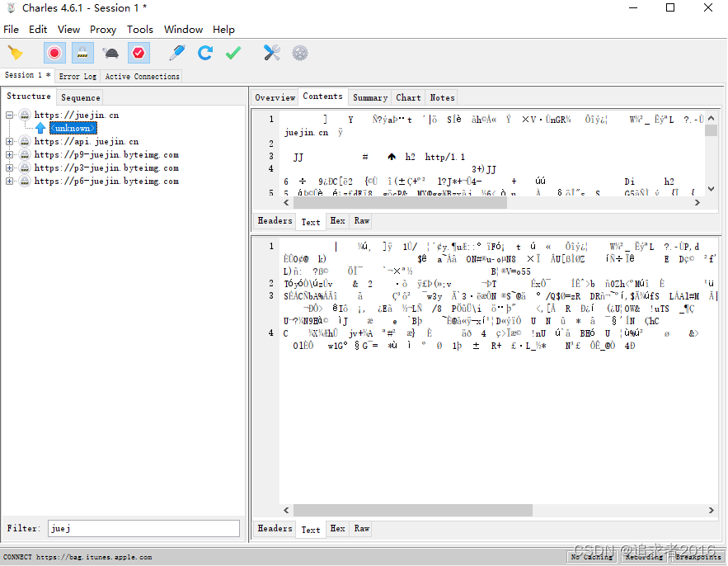
Task: Select the Sequence view tab
Action: point(80,97)
